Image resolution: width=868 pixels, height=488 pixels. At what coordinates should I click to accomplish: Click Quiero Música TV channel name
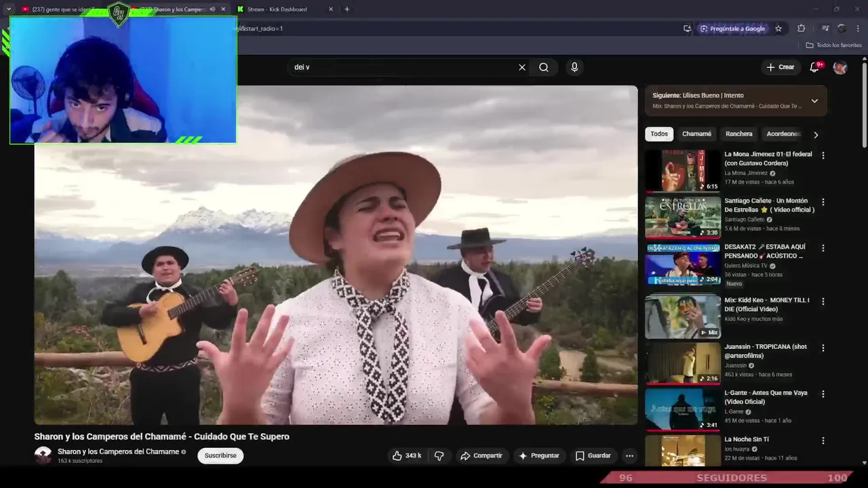click(x=746, y=266)
